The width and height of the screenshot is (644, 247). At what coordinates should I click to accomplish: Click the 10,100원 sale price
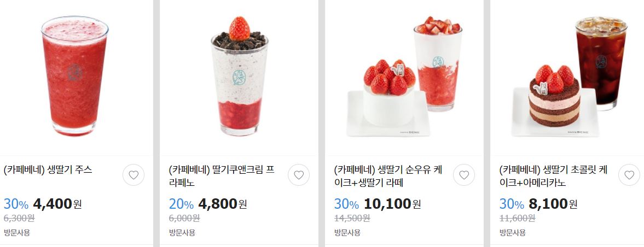(392, 203)
